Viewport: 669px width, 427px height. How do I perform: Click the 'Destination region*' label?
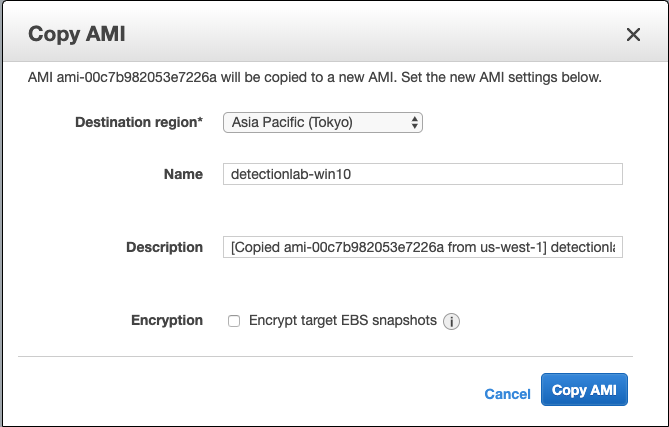[139, 122]
